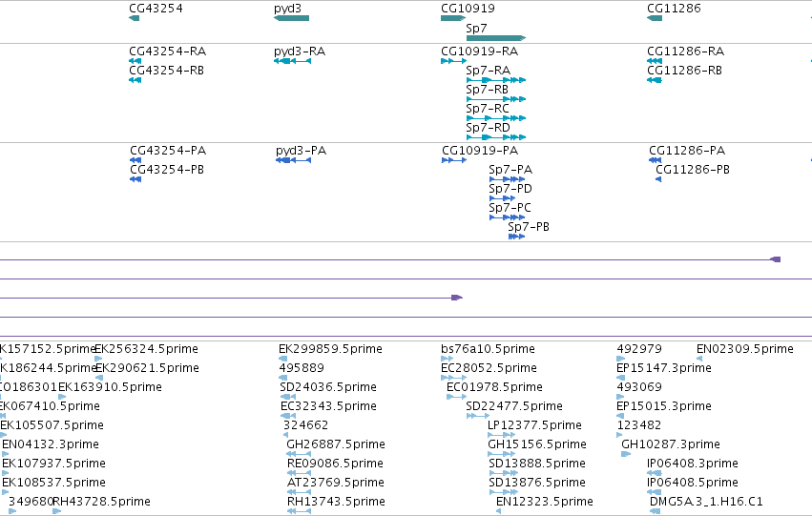The width and height of the screenshot is (812, 516).
Task: Open the Sp7-RC transcript label
Action: coord(488,109)
